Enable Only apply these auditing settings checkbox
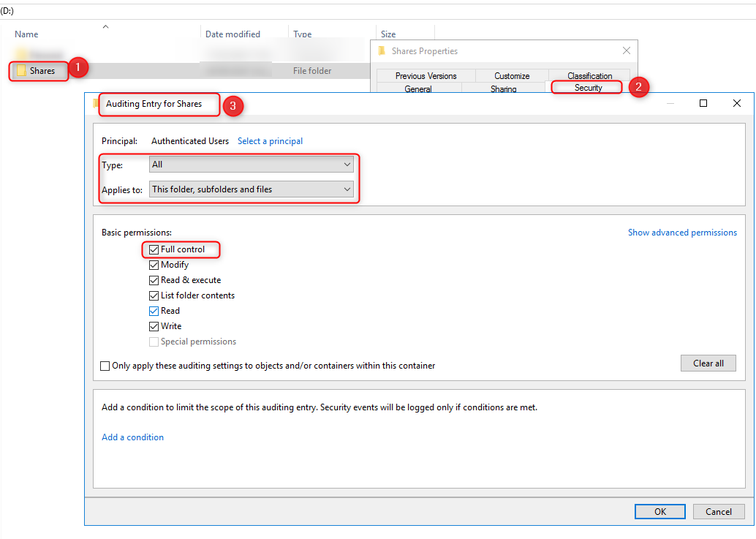The image size is (756, 539). [x=105, y=366]
